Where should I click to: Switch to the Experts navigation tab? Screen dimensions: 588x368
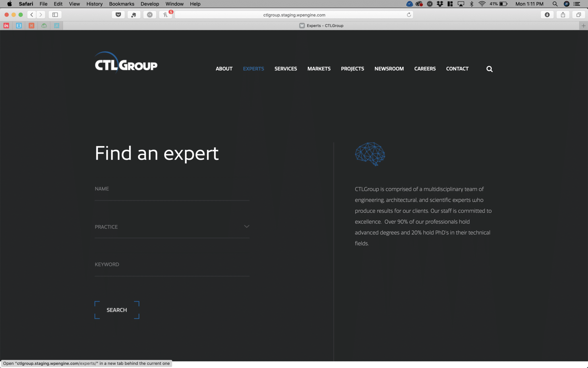tap(254, 69)
